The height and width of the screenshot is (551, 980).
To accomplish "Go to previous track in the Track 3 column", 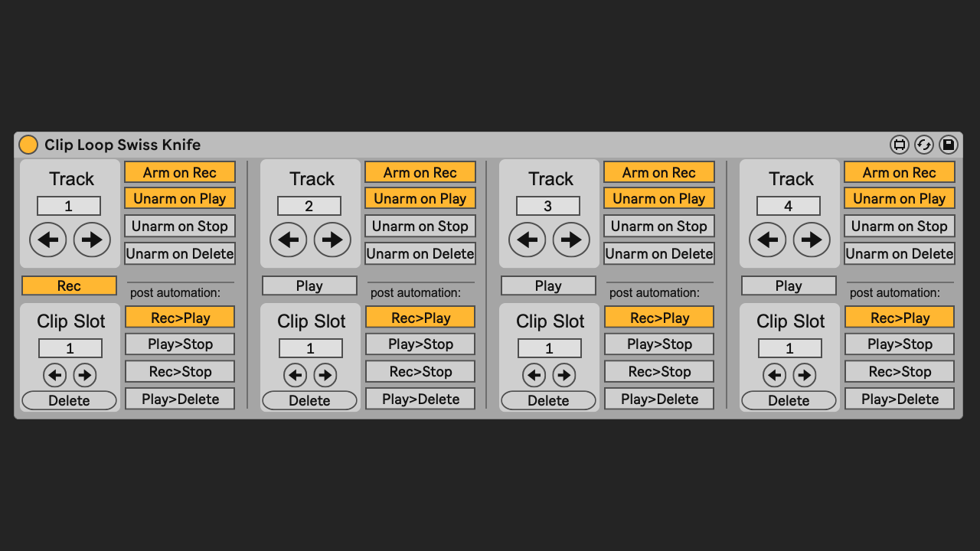I will point(528,240).
